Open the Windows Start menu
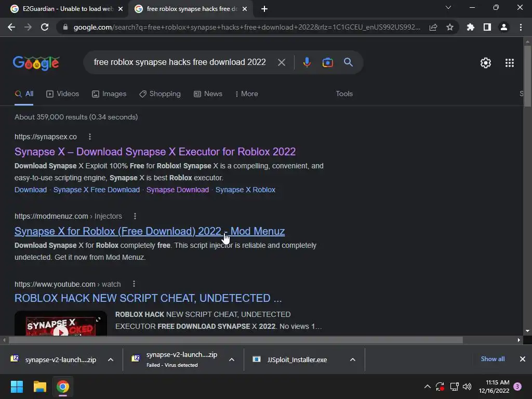The width and height of the screenshot is (532, 399). tap(17, 387)
